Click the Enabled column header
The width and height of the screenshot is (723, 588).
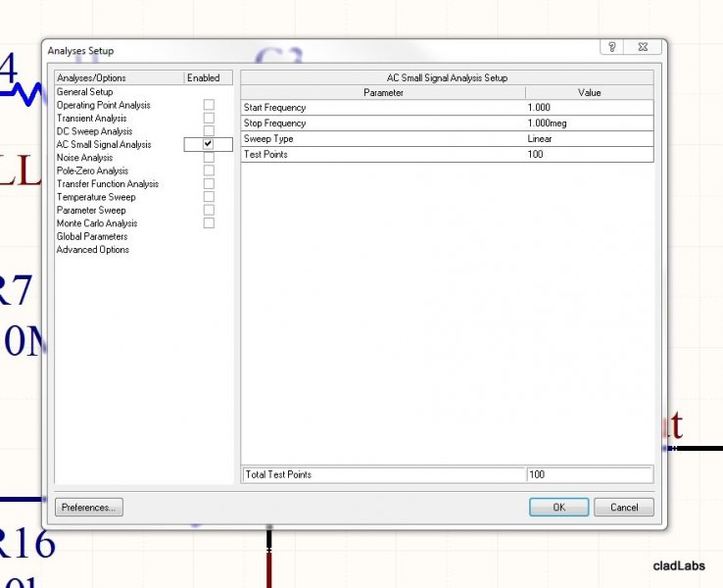[203, 78]
